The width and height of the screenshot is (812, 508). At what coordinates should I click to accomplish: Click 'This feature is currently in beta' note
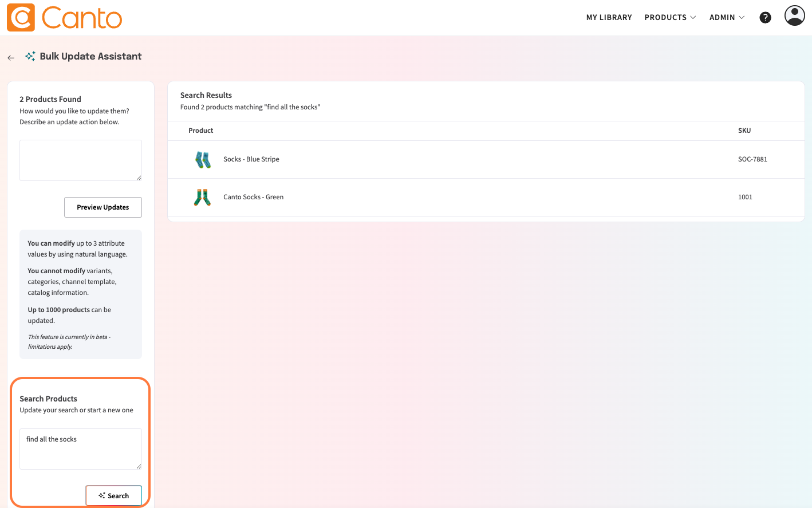point(69,342)
